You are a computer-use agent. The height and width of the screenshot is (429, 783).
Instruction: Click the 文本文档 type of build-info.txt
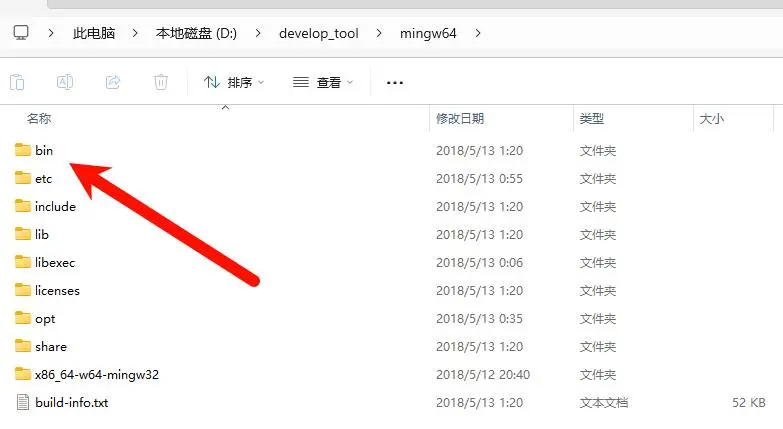pyautogui.click(x=604, y=403)
